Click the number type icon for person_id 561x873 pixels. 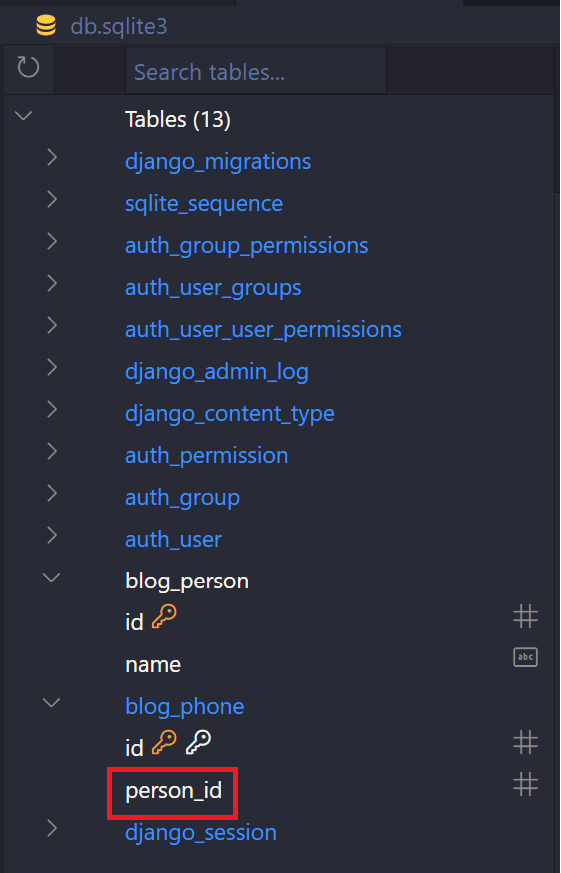tap(525, 784)
